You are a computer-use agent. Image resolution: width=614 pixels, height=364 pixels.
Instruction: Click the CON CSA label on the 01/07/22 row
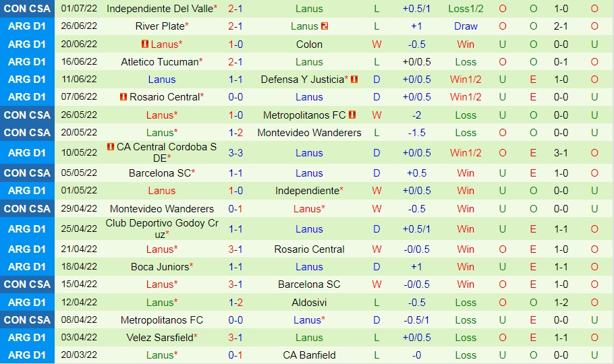27,9
